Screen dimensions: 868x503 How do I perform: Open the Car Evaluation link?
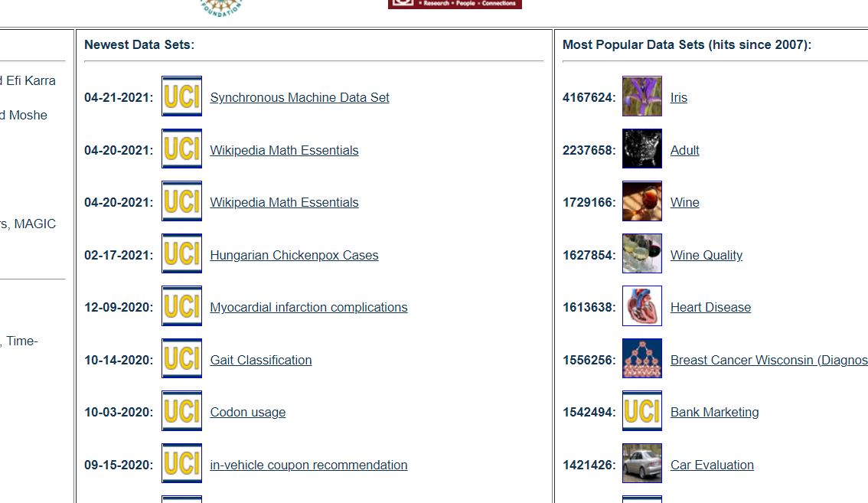click(x=712, y=465)
